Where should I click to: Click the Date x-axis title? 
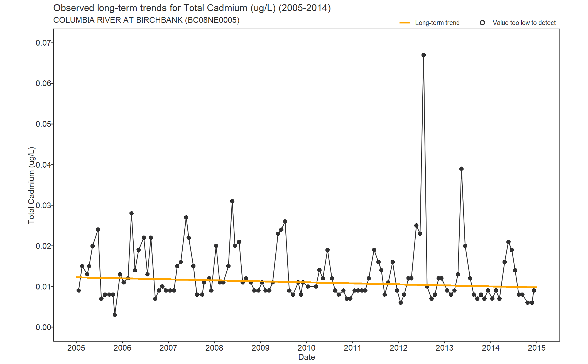(x=307, y=357)
